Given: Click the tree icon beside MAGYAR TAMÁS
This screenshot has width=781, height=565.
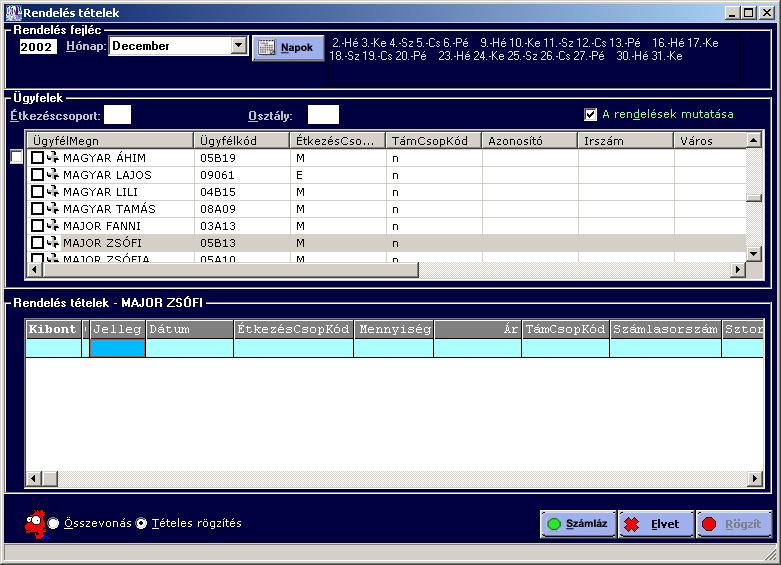Looking at the screenshot, I should [52, 209].
